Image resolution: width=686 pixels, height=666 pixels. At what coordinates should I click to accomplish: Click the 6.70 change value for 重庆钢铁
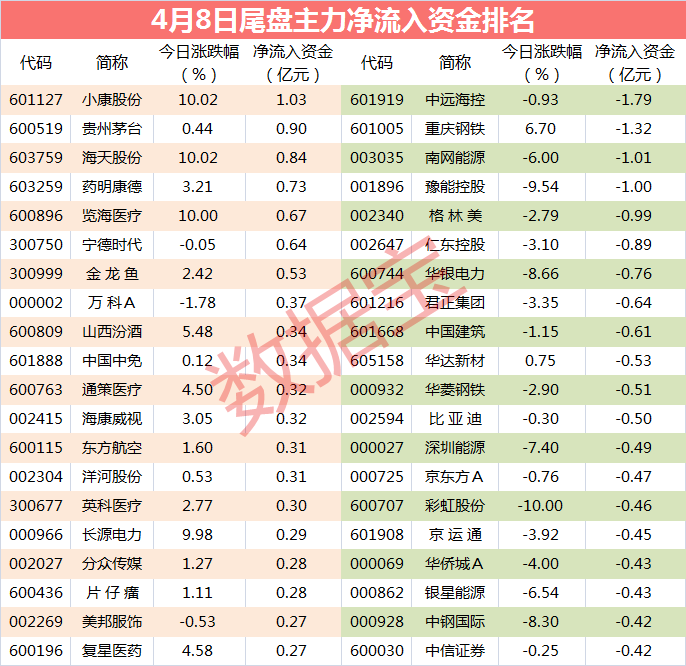pos(540,129)
